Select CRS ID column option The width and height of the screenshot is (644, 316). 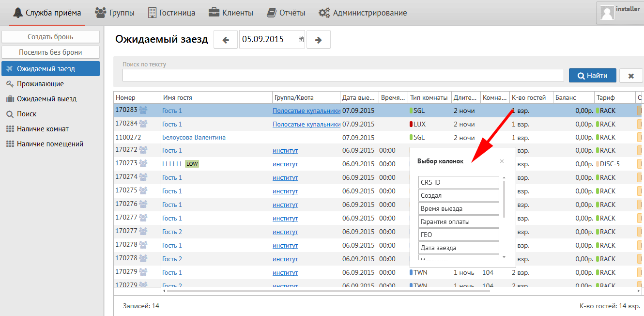[458, 182]
